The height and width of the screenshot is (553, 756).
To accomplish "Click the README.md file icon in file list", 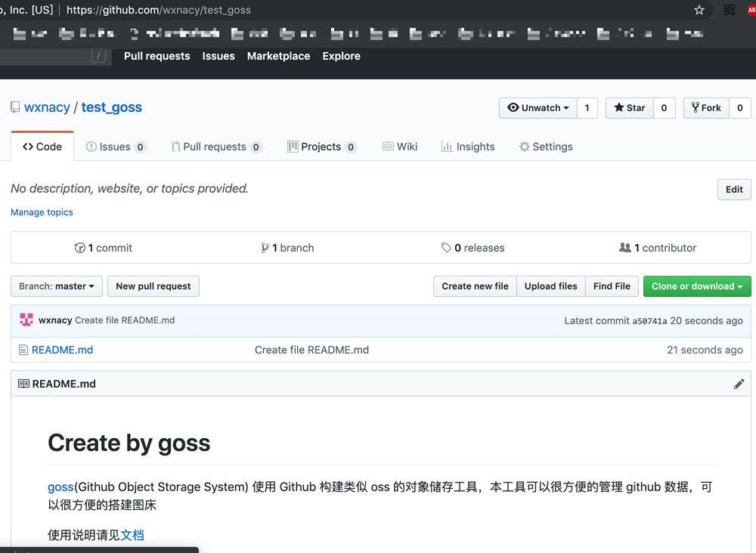I will 23,350.
